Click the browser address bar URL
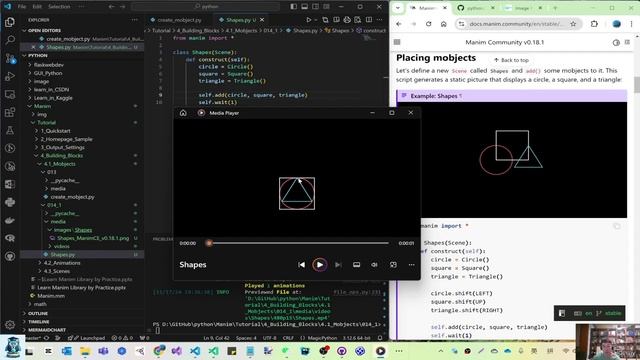This screenshot has width=640, height=360. click(x=515, y=24)
